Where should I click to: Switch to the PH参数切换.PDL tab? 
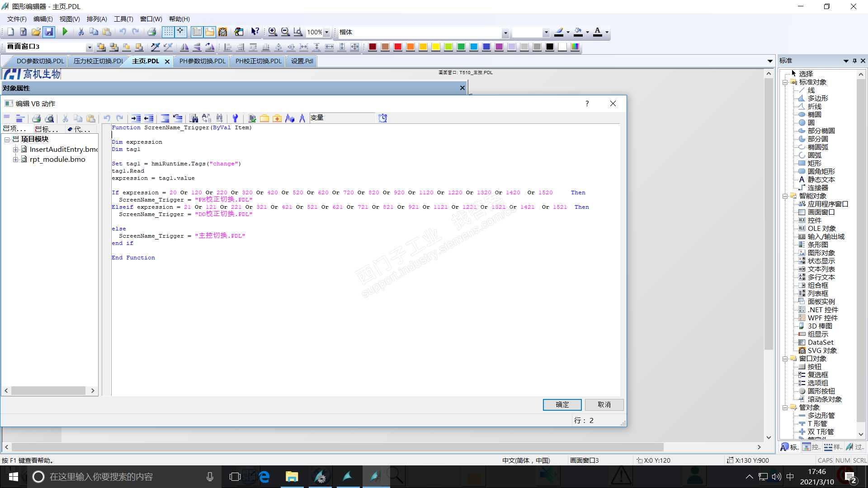tap(202, 61)
